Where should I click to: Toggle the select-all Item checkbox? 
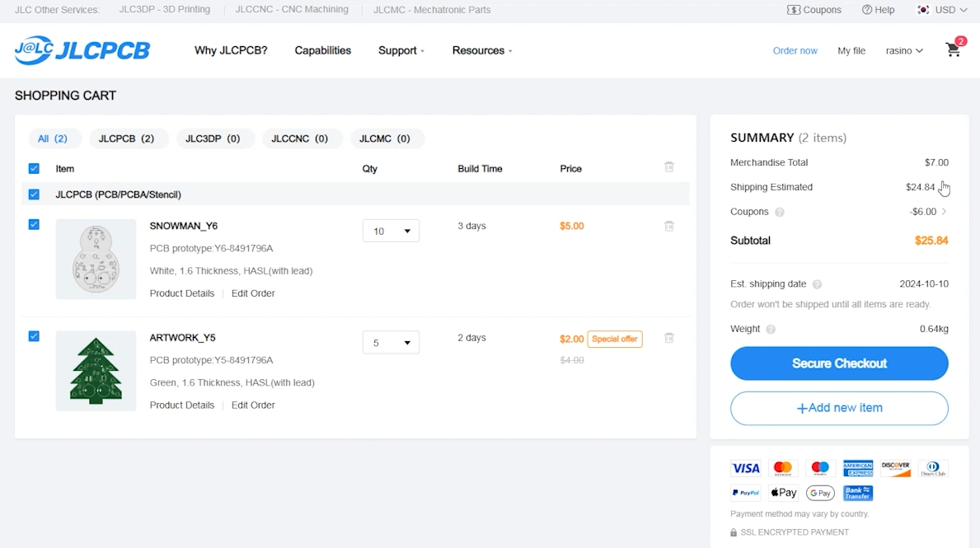tap(34, 169)
